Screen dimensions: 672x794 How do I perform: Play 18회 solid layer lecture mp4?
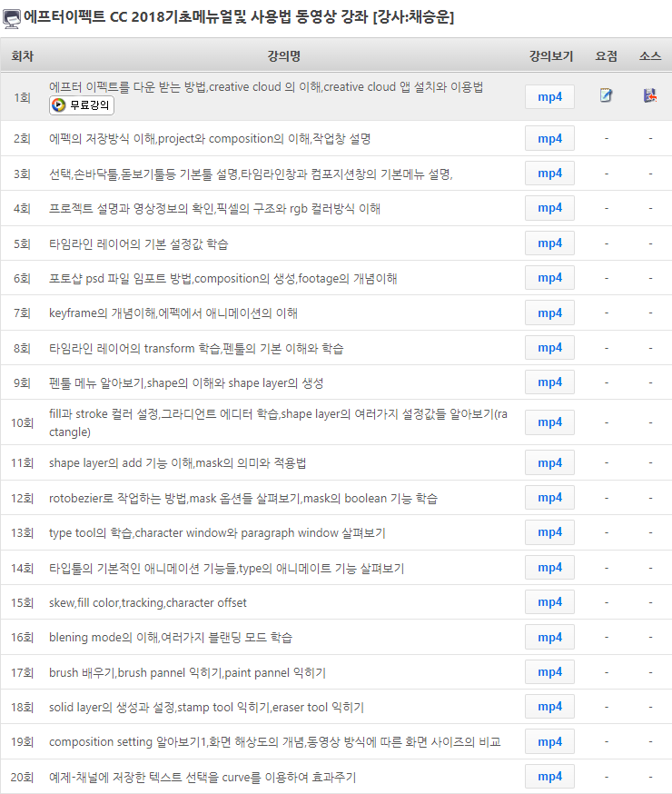tap(549, 707)
